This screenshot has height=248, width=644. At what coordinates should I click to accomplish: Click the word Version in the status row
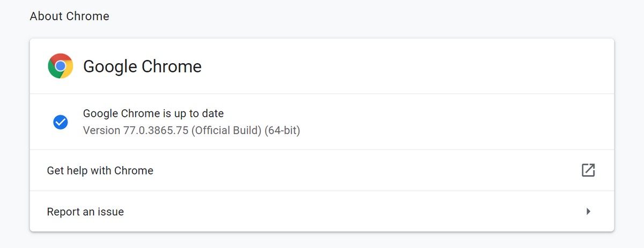point(102,130)
